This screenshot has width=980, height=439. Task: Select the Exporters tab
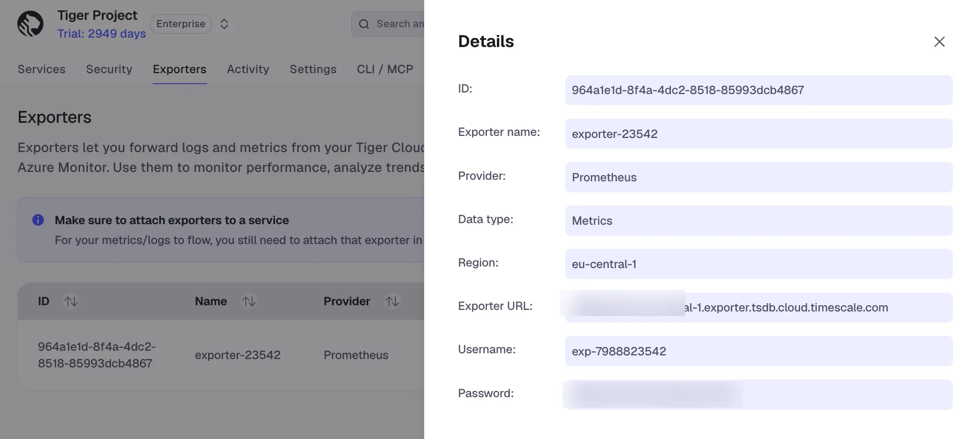tap(180, 69)
